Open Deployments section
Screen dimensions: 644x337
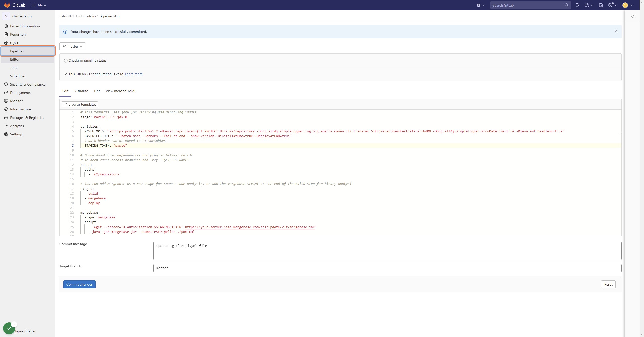pyautogui.click(x=28, y=93)
